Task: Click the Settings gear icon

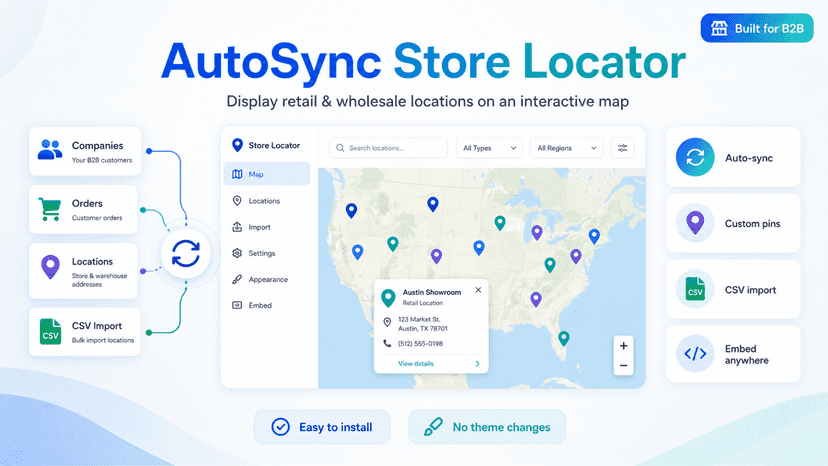Action: click(x=237, y=253)
